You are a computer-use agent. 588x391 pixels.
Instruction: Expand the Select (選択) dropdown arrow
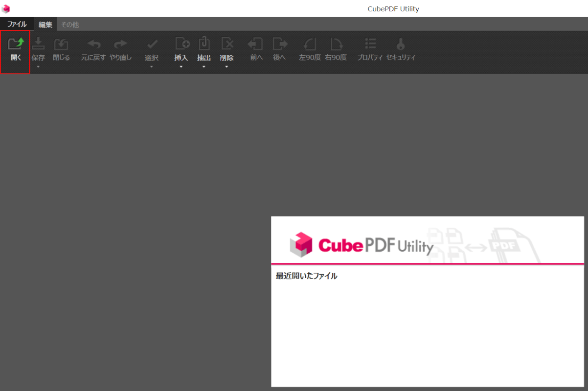coord(152,67)
